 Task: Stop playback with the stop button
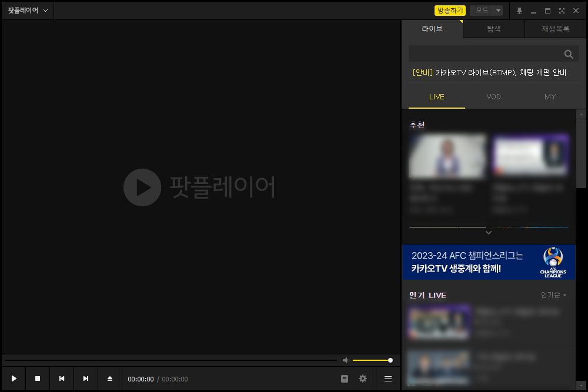tap(38, 378)
